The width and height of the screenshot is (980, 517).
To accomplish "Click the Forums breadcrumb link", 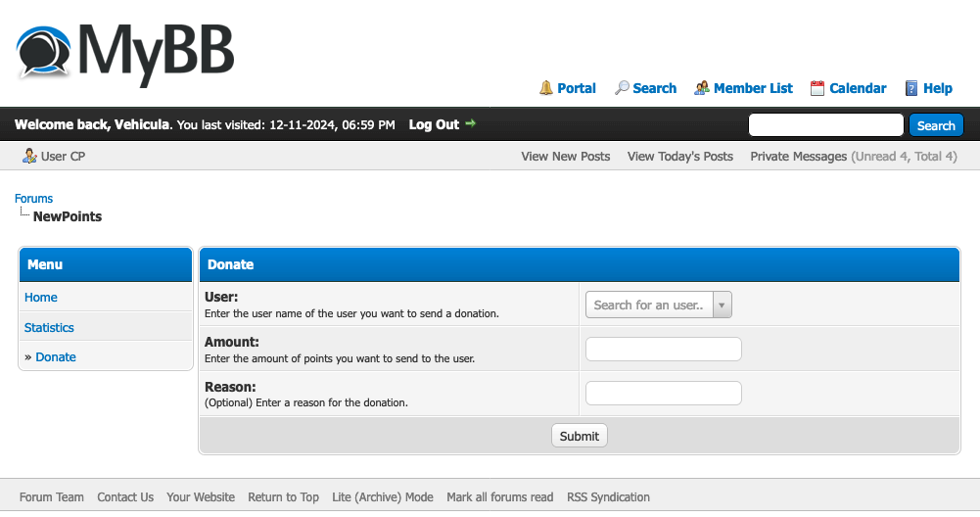I will [33, 198].
